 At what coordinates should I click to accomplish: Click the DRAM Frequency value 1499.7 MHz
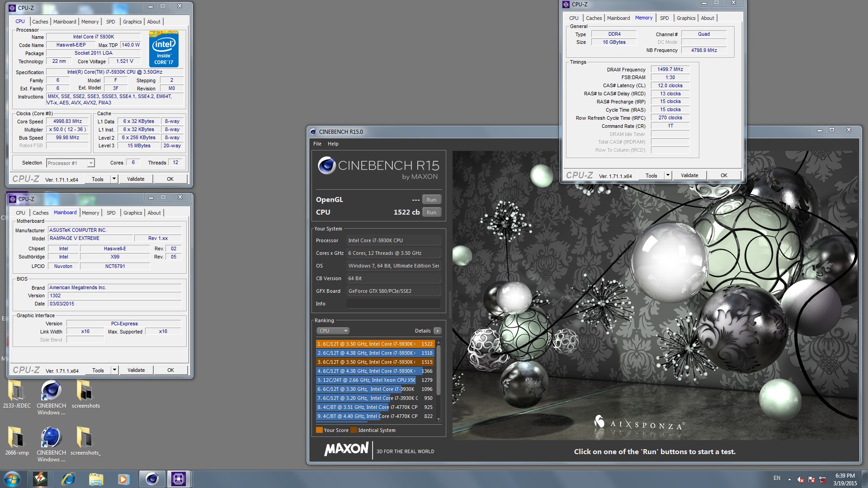tap(670, 70)
